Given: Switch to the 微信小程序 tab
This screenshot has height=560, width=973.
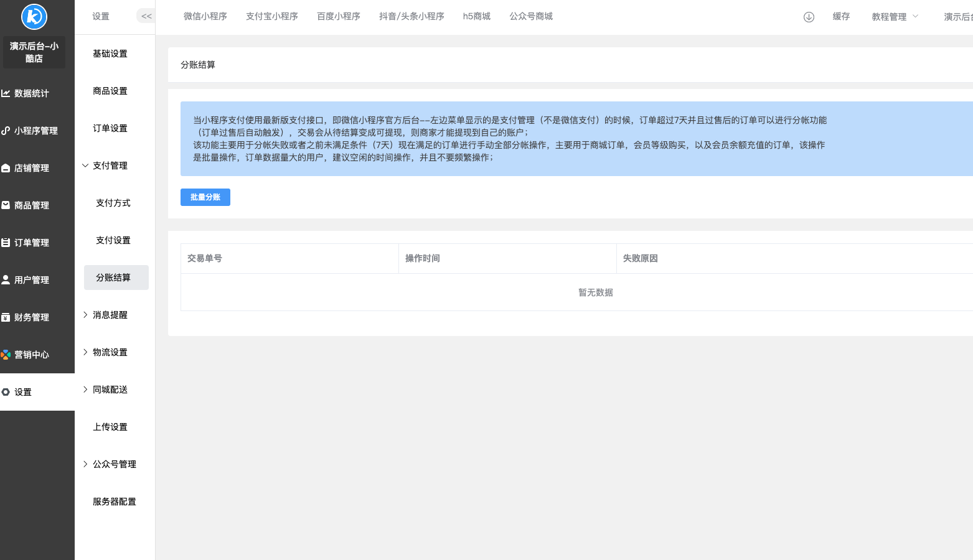Looking at the screenshot, I should pyautogui.click(x=205, y=16).
